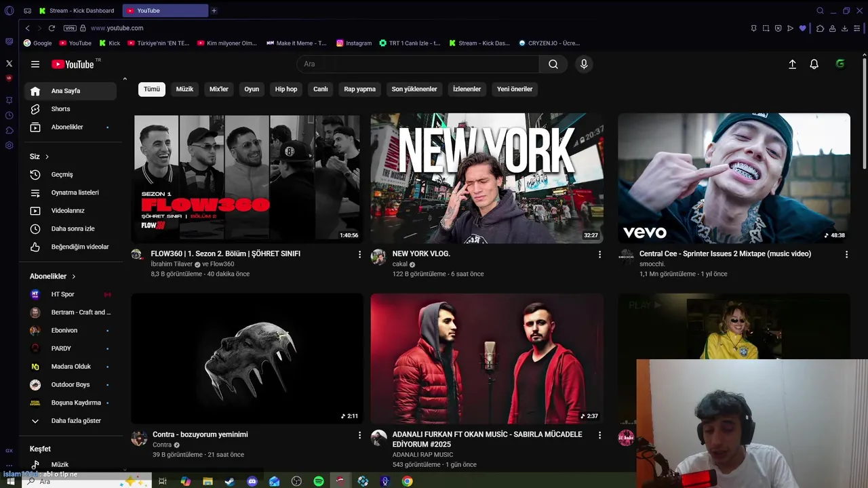
Task: Open Discord from the taskbar
Action: tap(252, 481)
